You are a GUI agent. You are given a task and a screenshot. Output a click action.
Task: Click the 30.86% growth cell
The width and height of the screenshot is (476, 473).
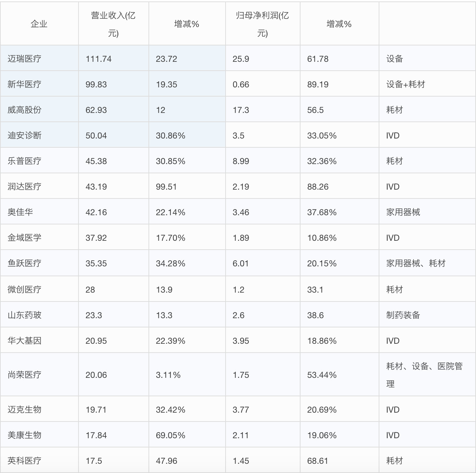tap(187, 135)
